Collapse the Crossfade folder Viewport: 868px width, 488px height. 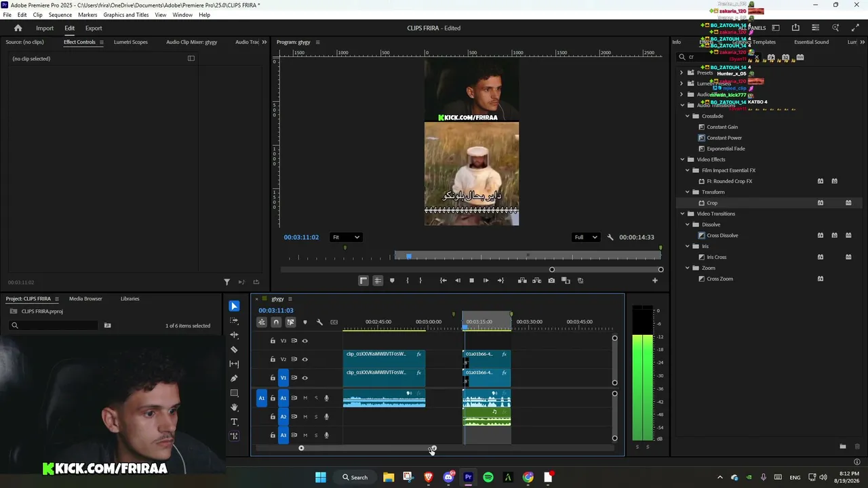coord(688,116)
